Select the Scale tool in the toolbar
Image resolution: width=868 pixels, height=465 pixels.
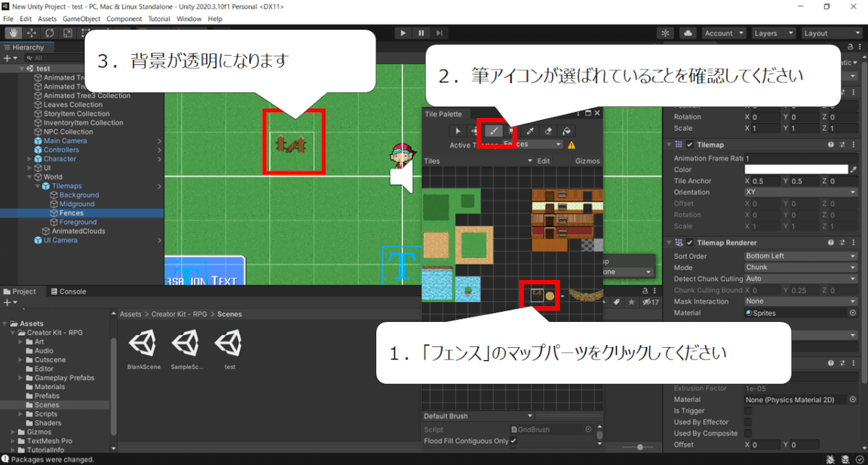(x=68, y=33)
